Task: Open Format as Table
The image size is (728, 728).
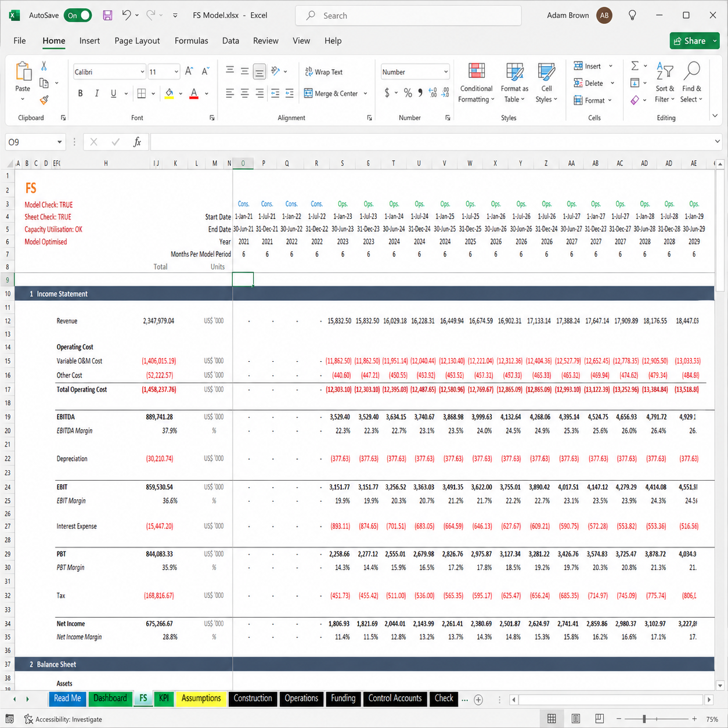Action: pyautogui.click(x=514, y=83)
